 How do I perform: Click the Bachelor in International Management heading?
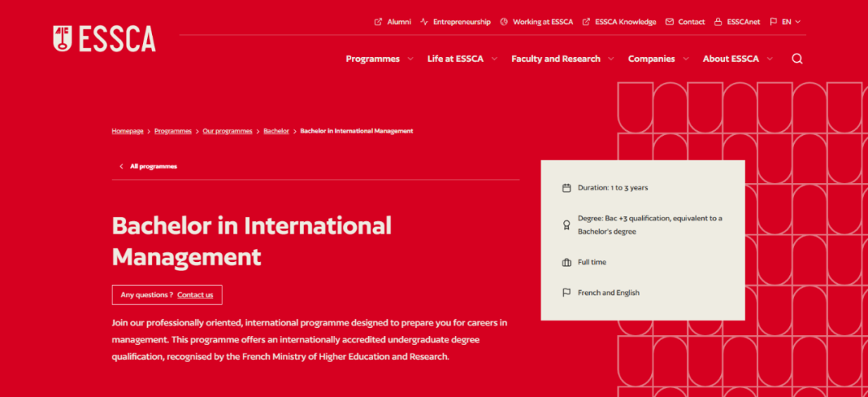tap(252, 241)
